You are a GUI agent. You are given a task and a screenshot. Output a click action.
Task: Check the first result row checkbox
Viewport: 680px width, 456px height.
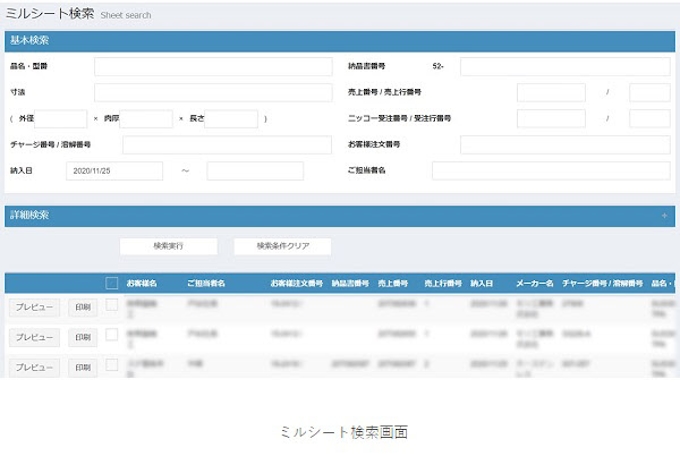click(x=112, y=305)
